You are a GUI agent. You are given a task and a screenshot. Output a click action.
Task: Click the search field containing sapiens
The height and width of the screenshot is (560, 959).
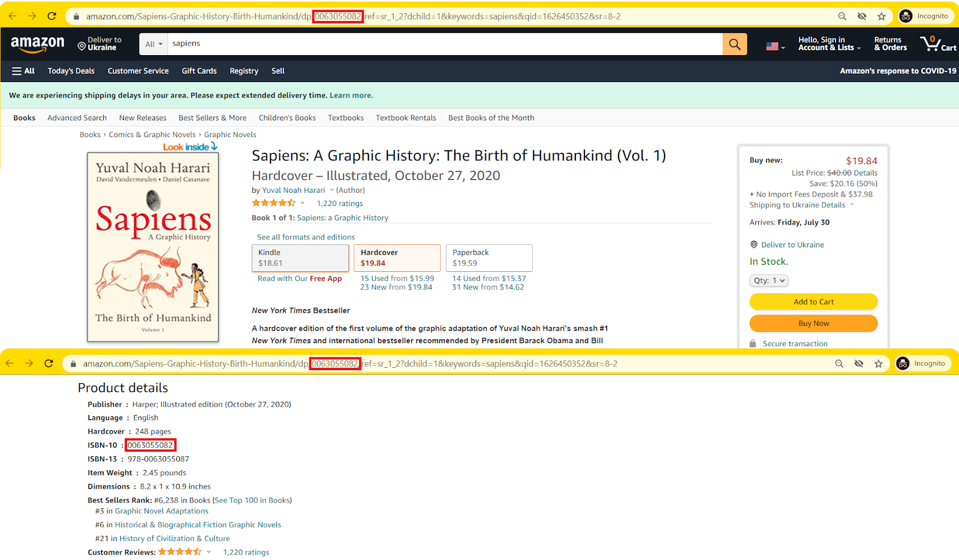pos(445,44)
